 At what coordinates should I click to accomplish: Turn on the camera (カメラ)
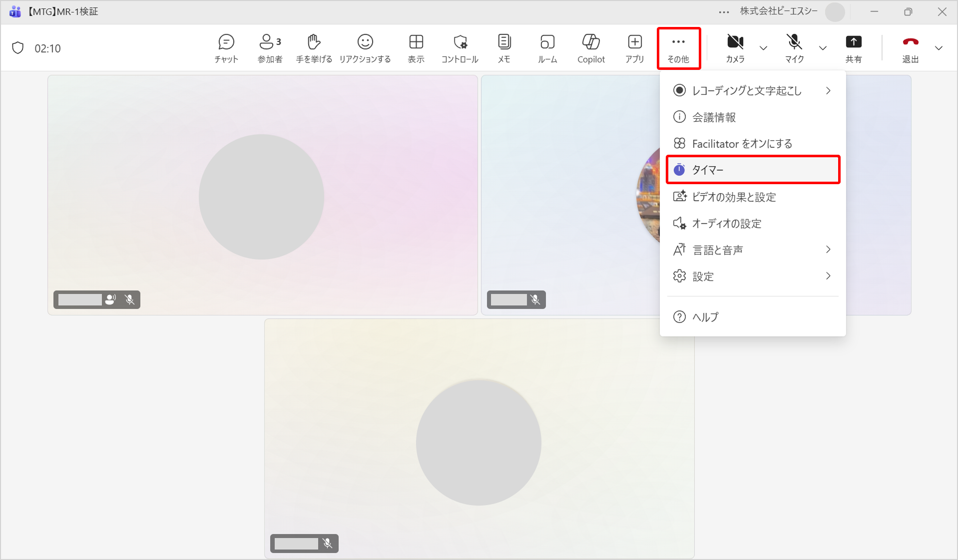[x=735, y=48]
